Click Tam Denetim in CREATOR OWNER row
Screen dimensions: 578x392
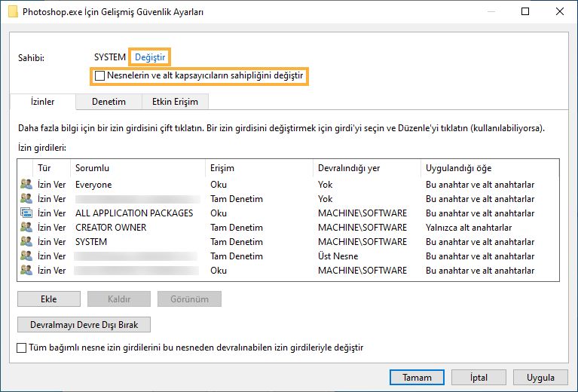pyautogui.click(x=237, y=228)
